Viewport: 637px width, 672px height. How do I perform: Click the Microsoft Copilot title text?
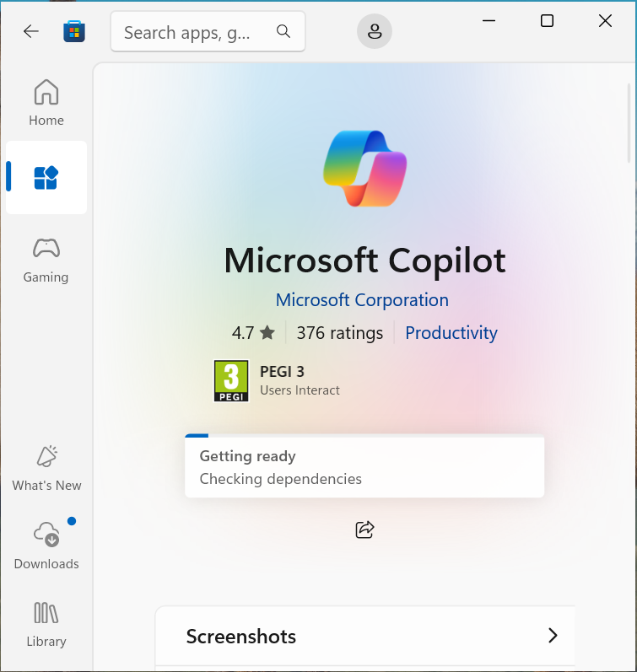click(x=364, y=261)
